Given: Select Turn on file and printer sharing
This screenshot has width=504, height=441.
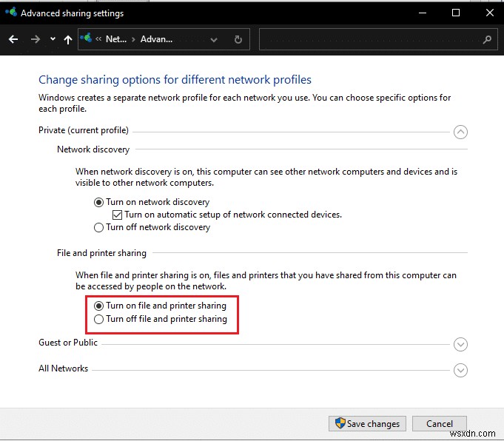Looking at the screenshot, I should click(98, 306).
